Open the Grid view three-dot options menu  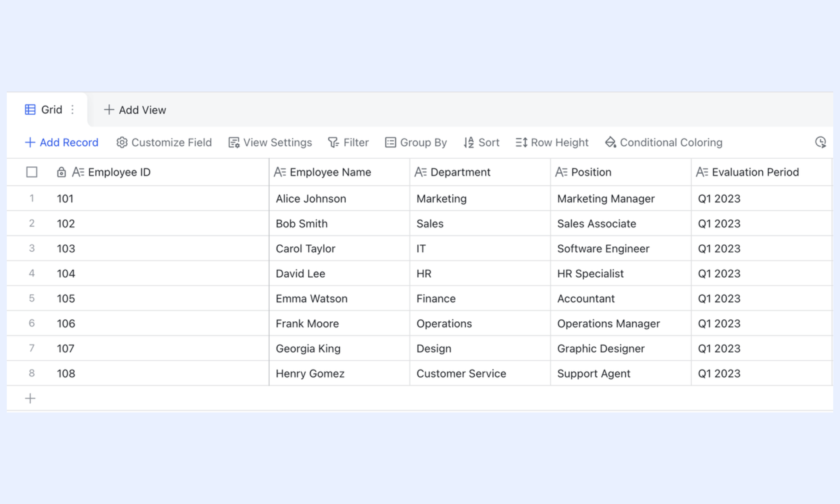(73, 110)
